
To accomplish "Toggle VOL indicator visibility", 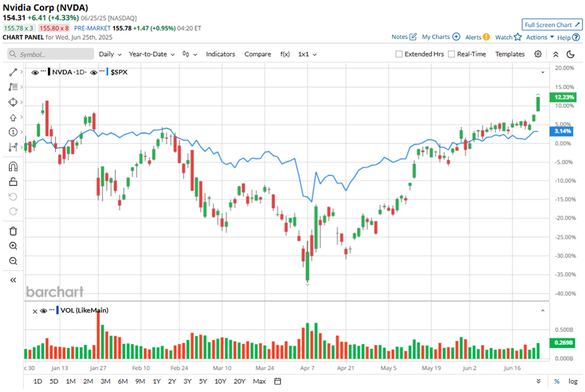I will click(44, 310).
